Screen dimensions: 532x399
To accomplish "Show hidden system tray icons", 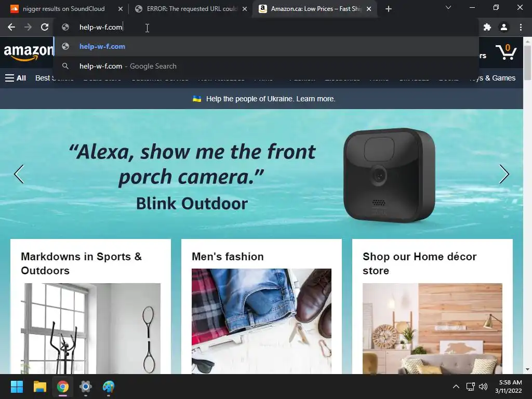I will pos(456,387).
